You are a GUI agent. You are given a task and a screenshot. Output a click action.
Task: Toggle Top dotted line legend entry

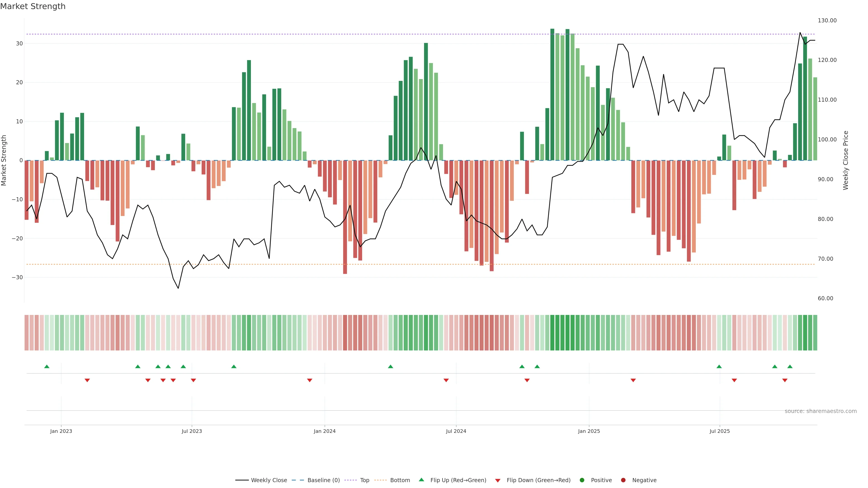pos(365,480)
